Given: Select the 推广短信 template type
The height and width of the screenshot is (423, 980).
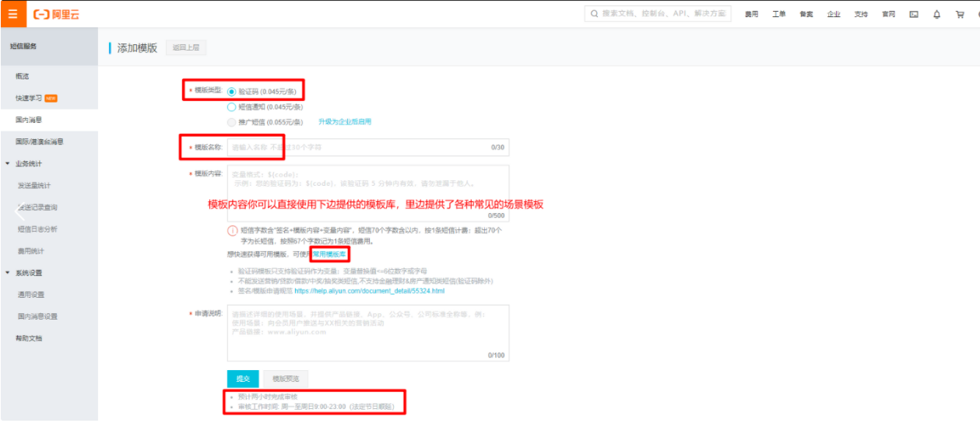Looking at the screenshot, I should click(x=231, y=122).
